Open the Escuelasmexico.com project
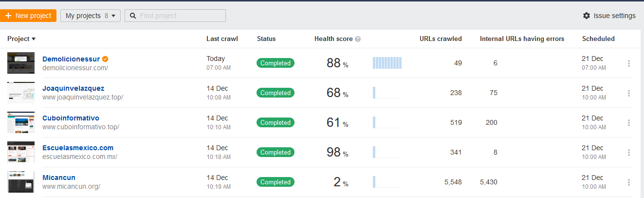The height and width of the screenshot is (198, 644). coord(78,148)
